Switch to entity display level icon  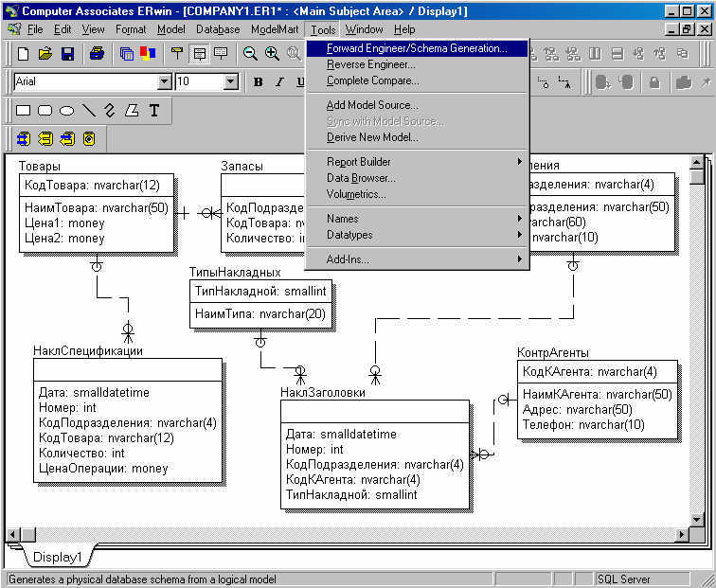(x=177, y=54)
